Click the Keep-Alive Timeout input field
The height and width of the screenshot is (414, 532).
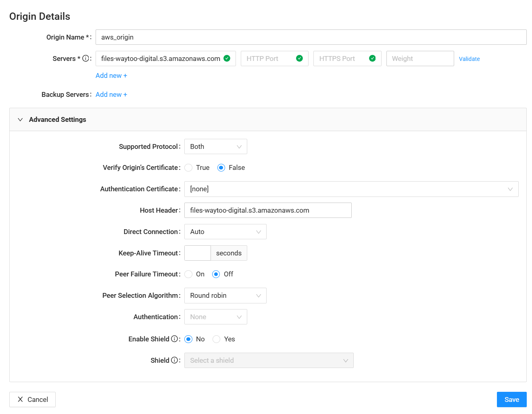tap(198, 253)
